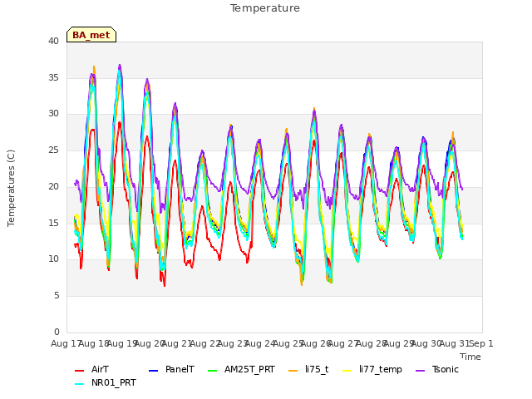The width and height of the screenshot is (532, 399).
Task: Click the Time x-axis label
Action: click(470, 357)
